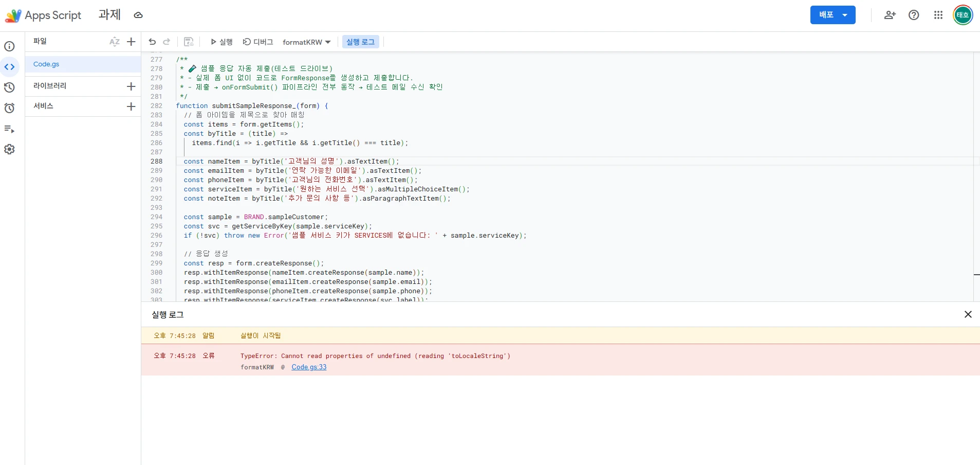Viewport: 980px width, 465px height.
Task: Open the Triggers alarm clock icon
Action: tap(9, 108)
